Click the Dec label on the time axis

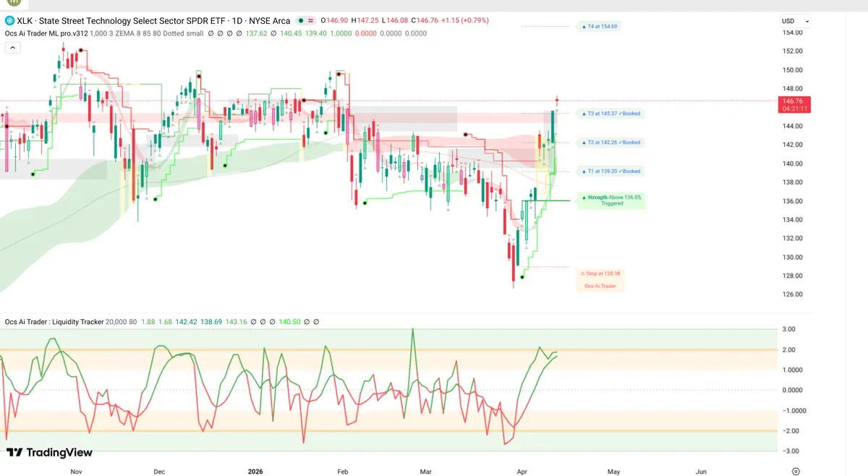pos(159,471)
